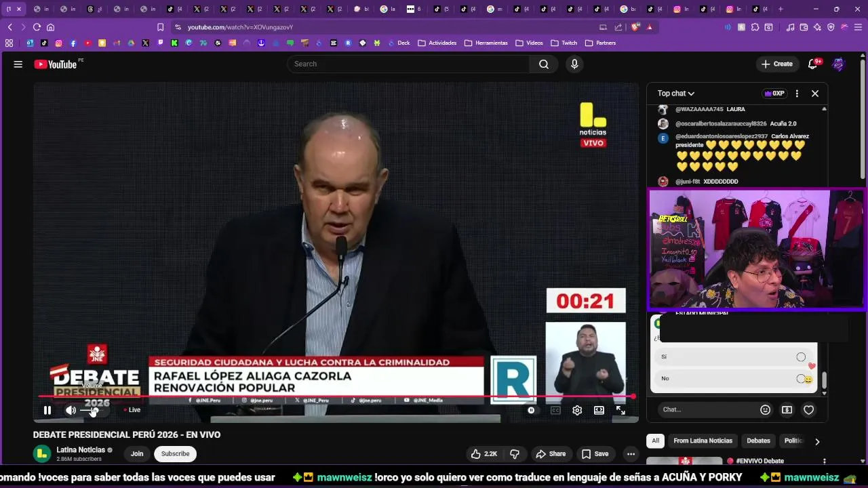Start voice search with the microphone

[574, 64]
